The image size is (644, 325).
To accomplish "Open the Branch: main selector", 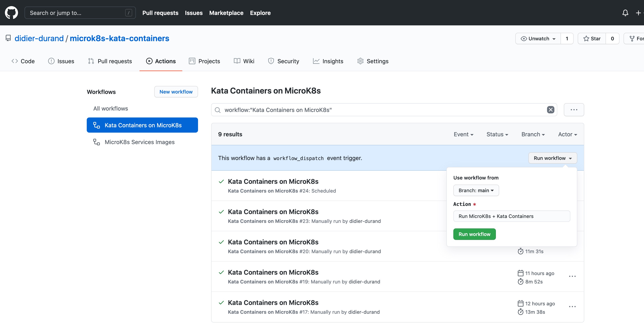I will point(476,190).
